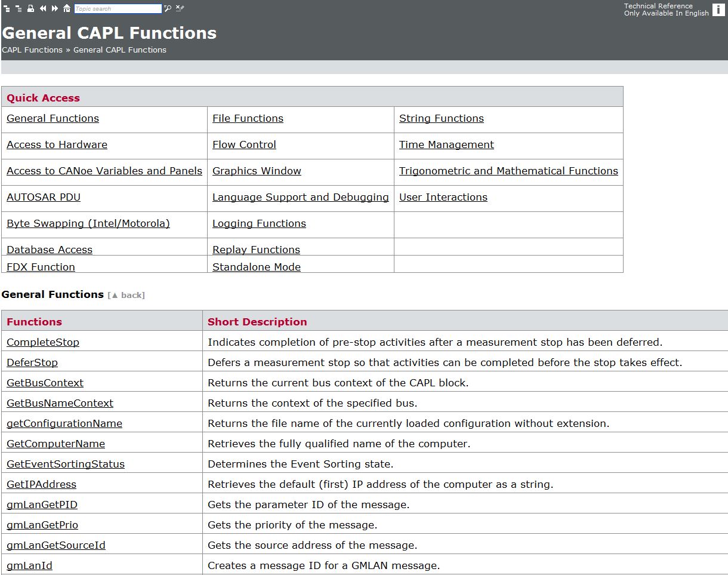Go to the previous topic arrow

43,8
